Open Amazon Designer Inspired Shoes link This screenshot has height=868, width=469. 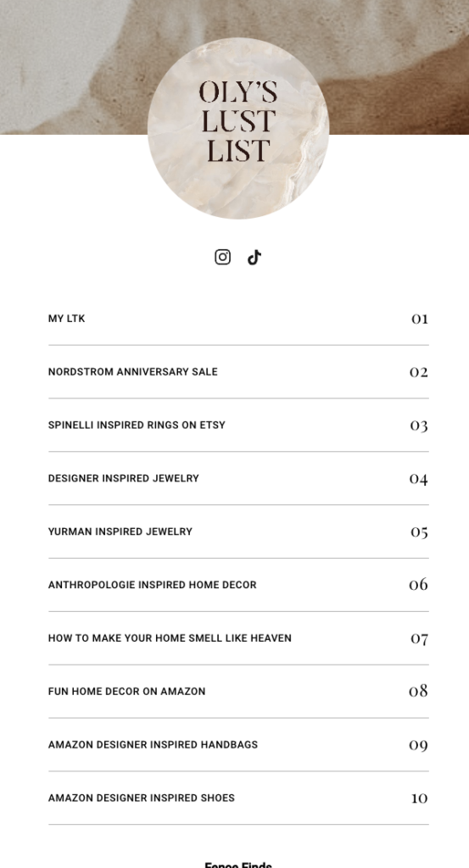[238, 798]
